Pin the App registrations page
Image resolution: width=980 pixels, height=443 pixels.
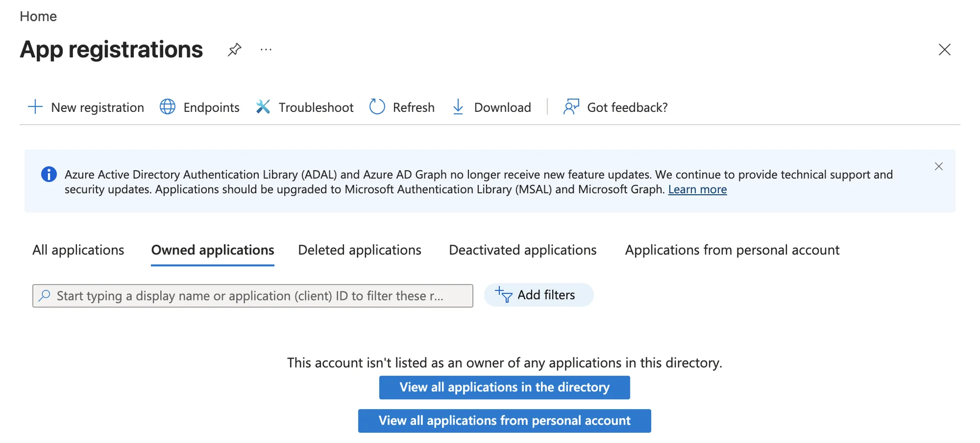(234, 50)
